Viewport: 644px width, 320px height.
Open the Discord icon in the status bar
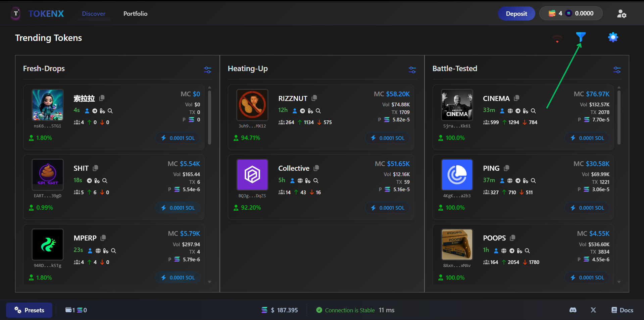pyautogui.click(x=573, y=310)
